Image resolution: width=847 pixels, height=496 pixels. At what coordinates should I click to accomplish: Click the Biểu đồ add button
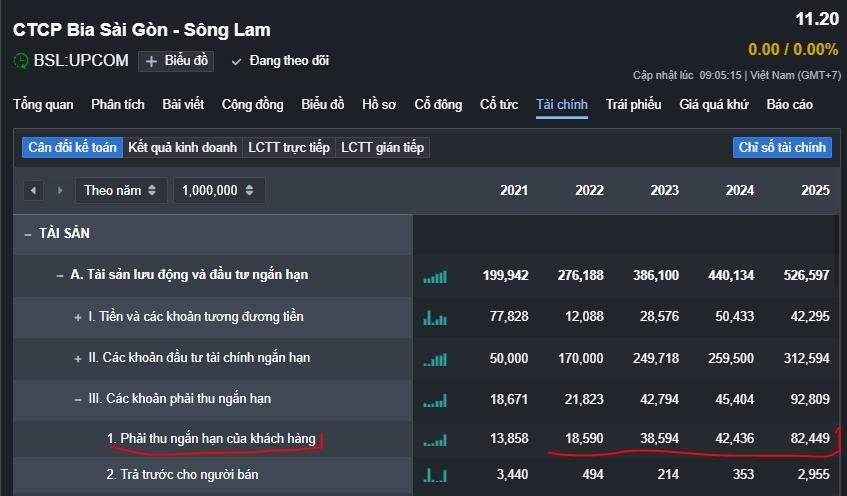pyautogui.click(x=176, y=61)
